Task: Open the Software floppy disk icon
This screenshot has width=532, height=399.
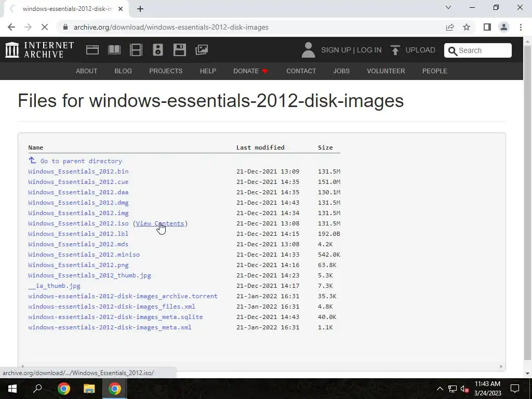Action: coord(179,50)
